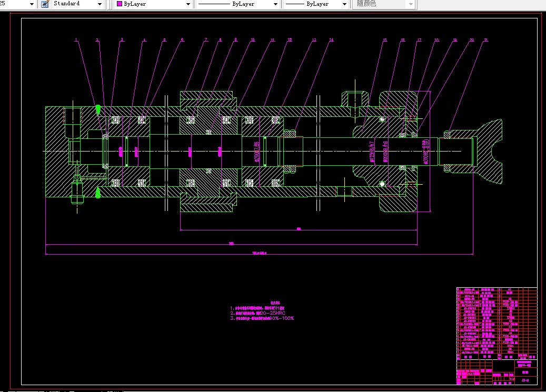Select the parts list table in title block
Viewport: 546px width, 392px height.
[497, 324]
